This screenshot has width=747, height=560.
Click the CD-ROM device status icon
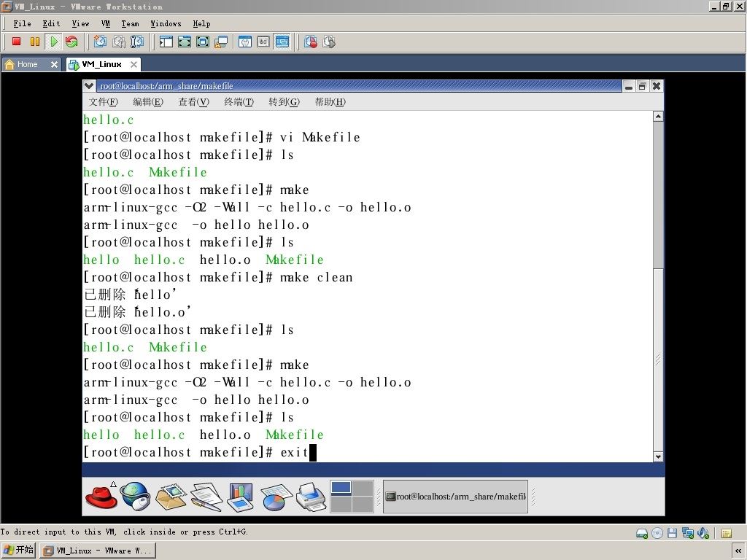[657, 533]
